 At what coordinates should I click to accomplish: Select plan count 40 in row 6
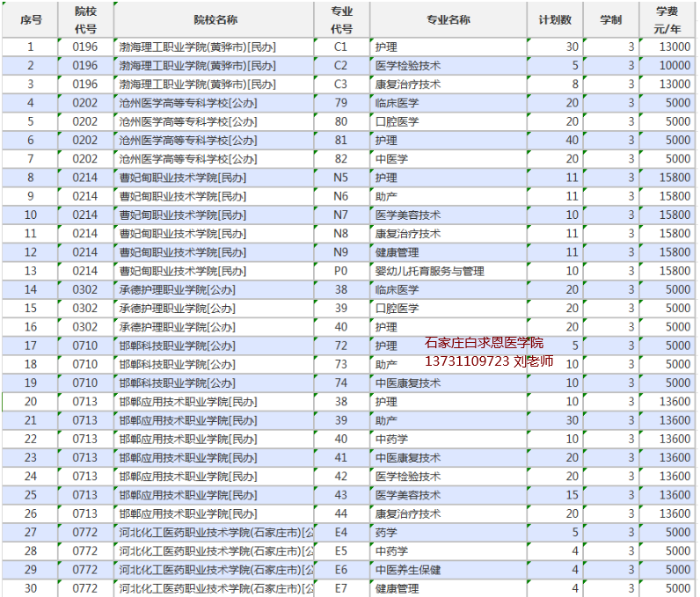click(572, 140)
